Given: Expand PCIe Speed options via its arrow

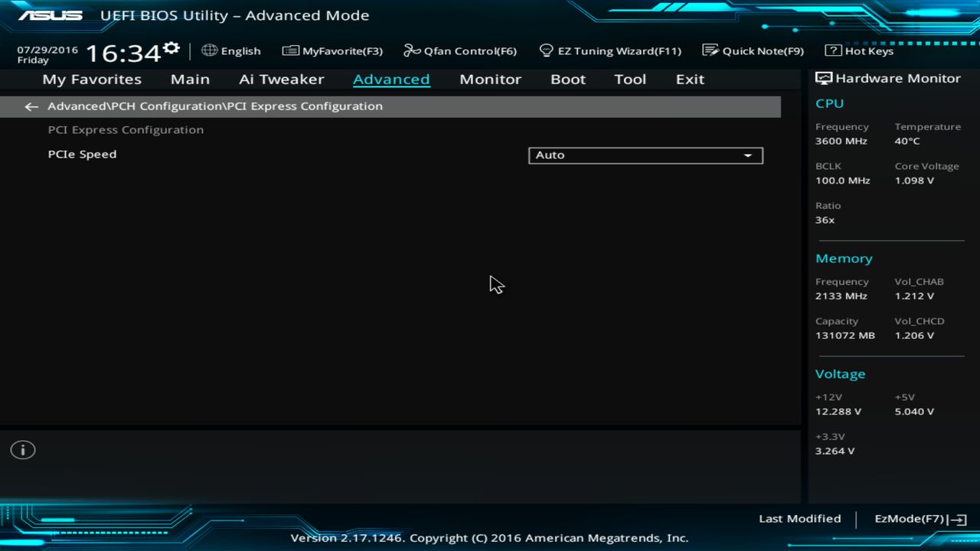Looking at the screenshot, I should pyautogui.click(x=748, y=155).
